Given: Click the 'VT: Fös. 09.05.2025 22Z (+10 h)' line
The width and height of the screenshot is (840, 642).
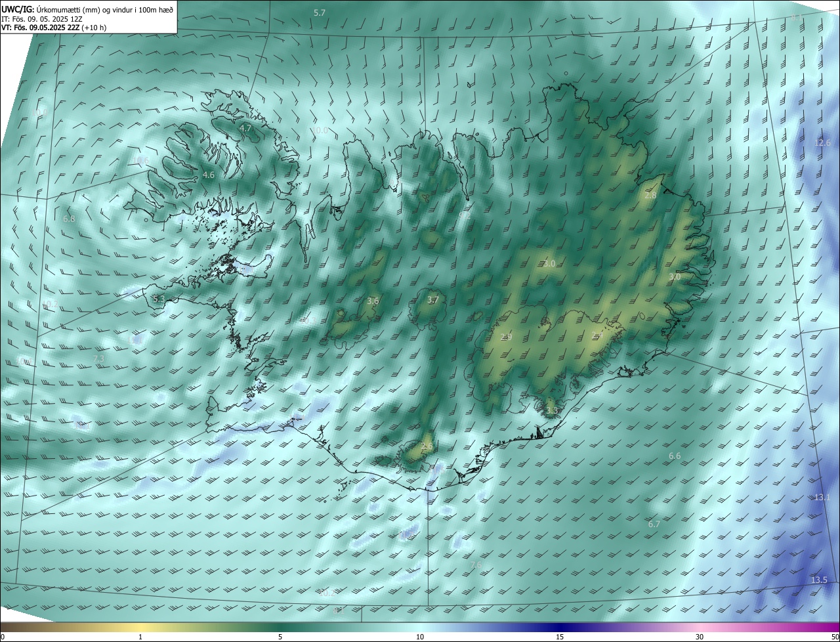Looking at the screenshot, I should coord(54,28).
